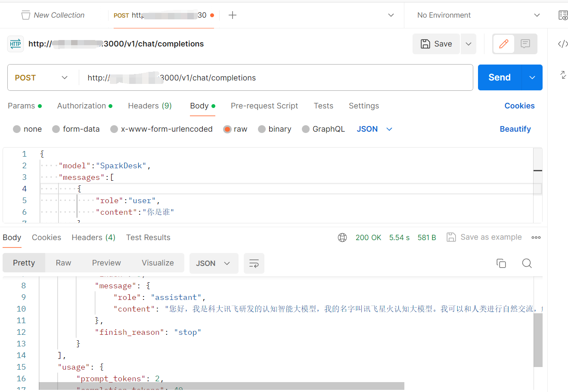This screenshot has width=568, height=392.
Task: Click the request body editor scrollbar
Action: point(537,171)
